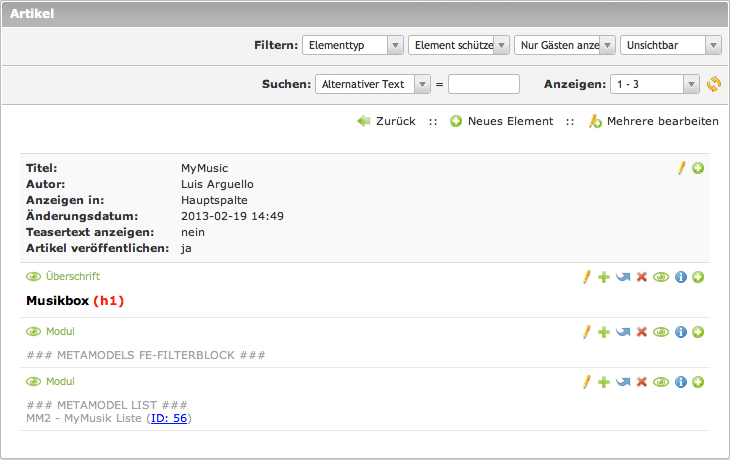Click the green Überschrift element type label
The height and width of the screenshot is (460, 730).
[73, 277]
